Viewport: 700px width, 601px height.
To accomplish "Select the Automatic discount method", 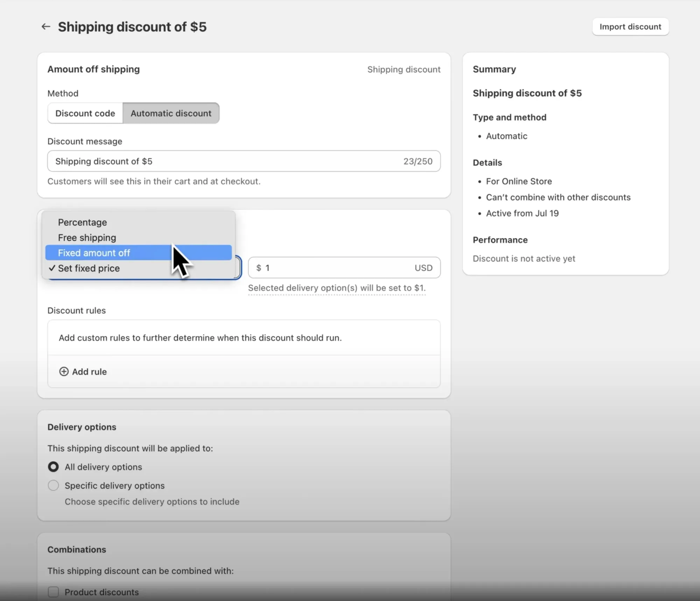I will 171,113.
